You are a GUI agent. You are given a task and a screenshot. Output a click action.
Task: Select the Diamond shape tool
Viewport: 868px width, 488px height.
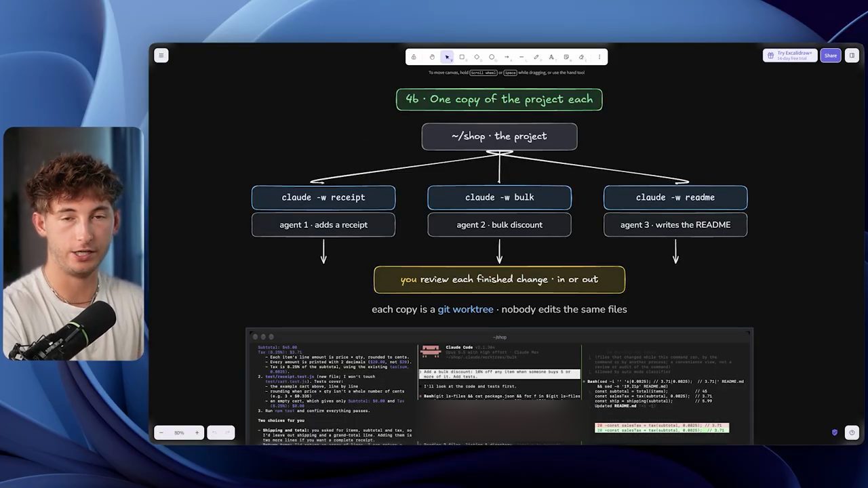[477, 57]
